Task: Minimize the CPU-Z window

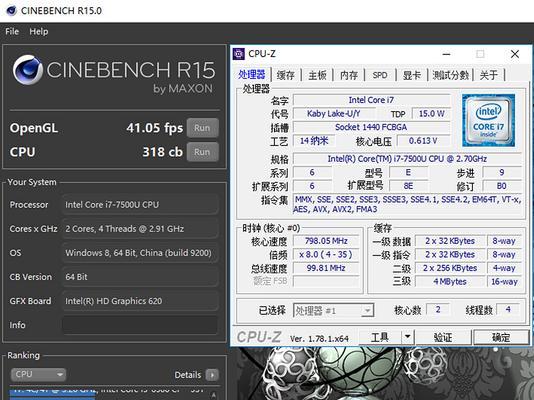Action: [x=446, y=54]
